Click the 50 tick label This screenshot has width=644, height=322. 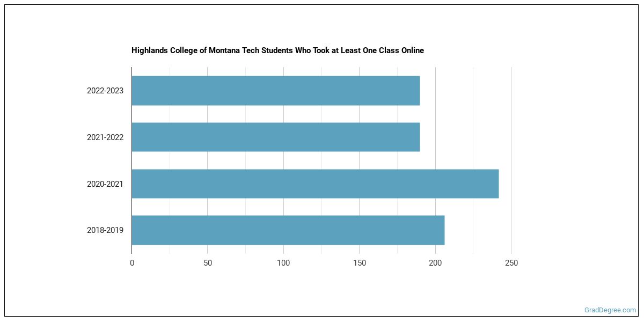pyautogui.click(x=208, y=263)
